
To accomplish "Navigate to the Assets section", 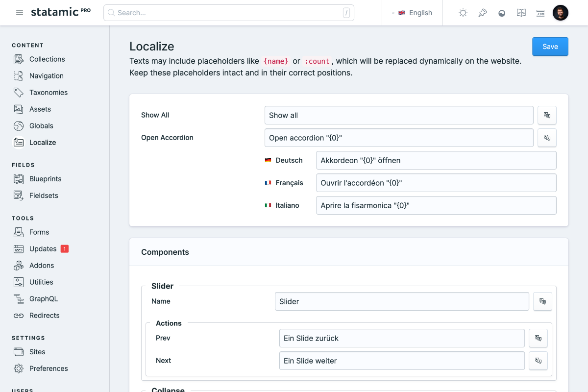I will (40, 109).
